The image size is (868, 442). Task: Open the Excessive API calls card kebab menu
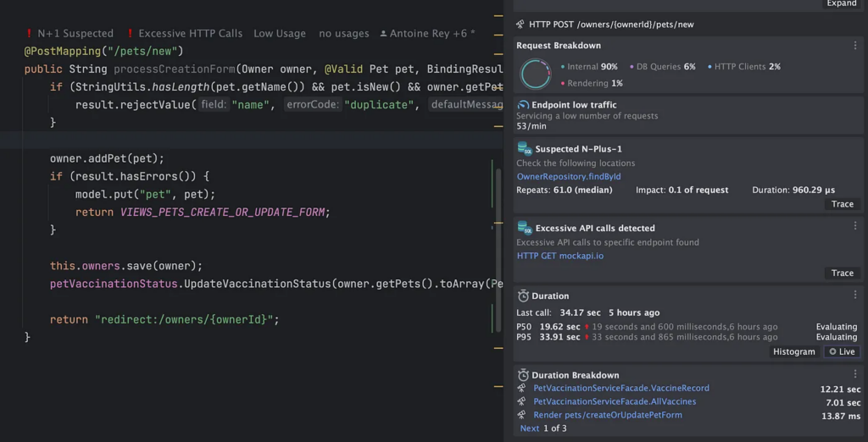tap(855, 226)
